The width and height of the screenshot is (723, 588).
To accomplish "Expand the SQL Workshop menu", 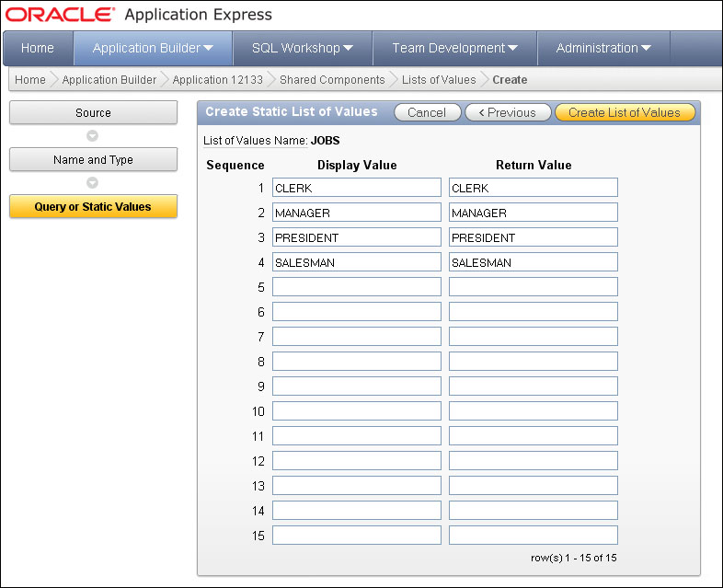I will click(x=302, y=48).
